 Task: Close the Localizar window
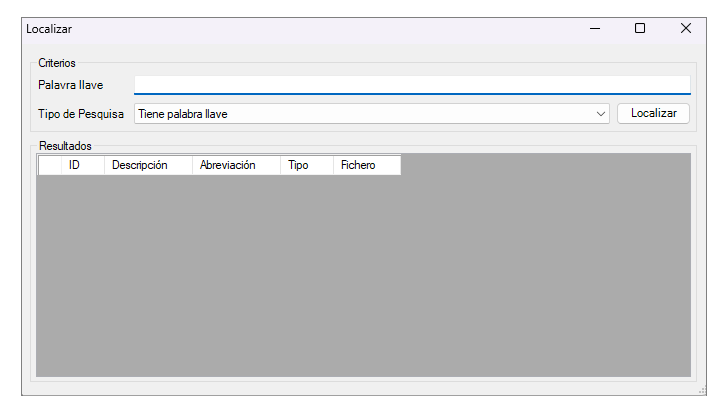click(x=685, y=29)
